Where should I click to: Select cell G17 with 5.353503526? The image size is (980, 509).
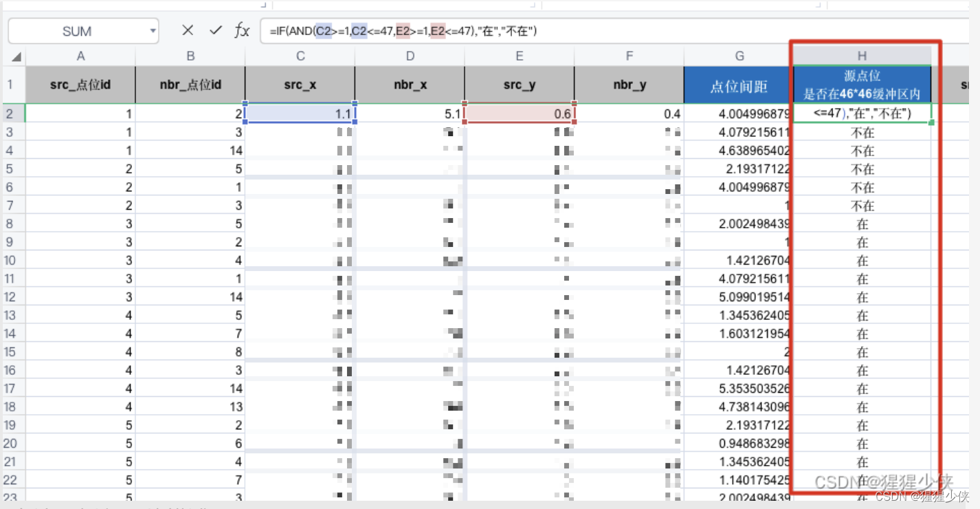pyautogui.click(x=739, y=389)
